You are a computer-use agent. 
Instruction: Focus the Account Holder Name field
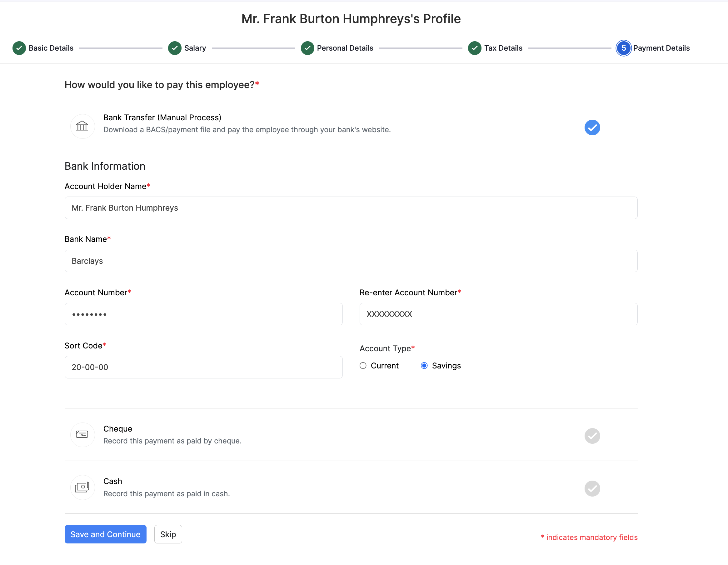tap(351, 208)
